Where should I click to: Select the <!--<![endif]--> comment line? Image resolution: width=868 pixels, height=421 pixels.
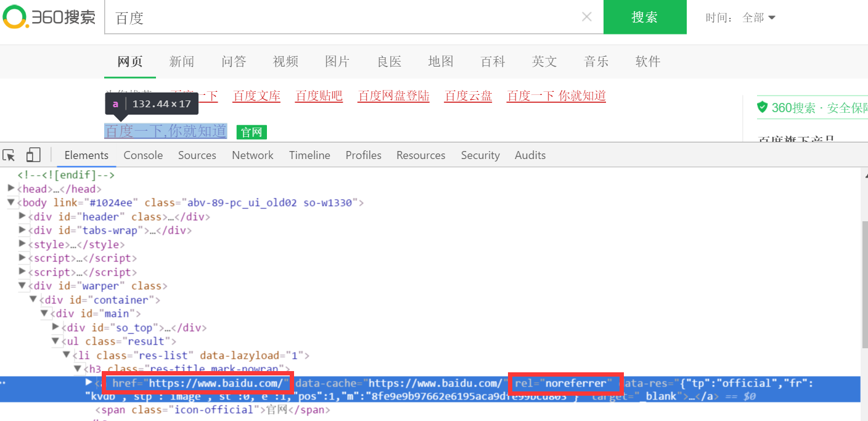pos(66,174)
